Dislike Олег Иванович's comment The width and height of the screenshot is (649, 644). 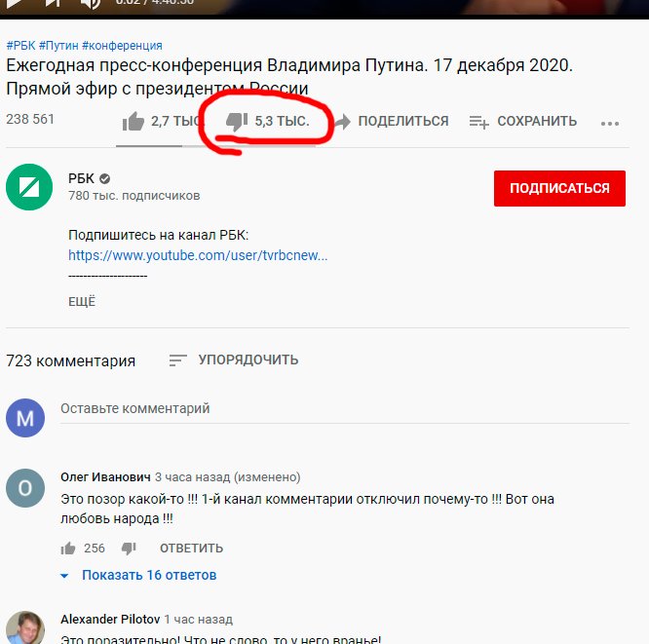point(129,549)
